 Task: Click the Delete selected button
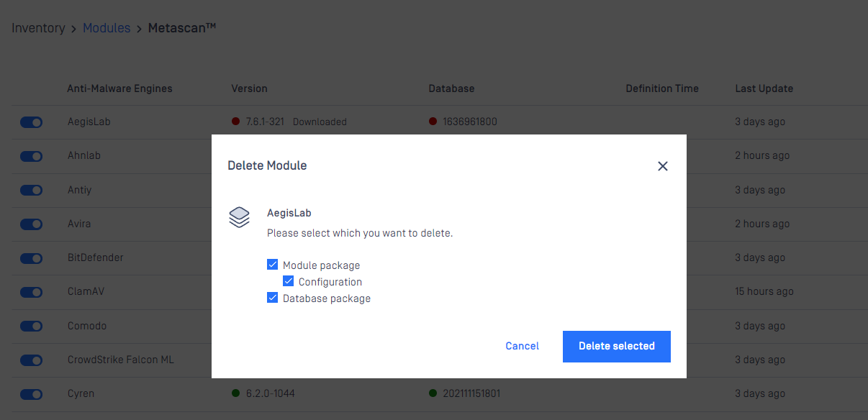[x=617, y=347]
